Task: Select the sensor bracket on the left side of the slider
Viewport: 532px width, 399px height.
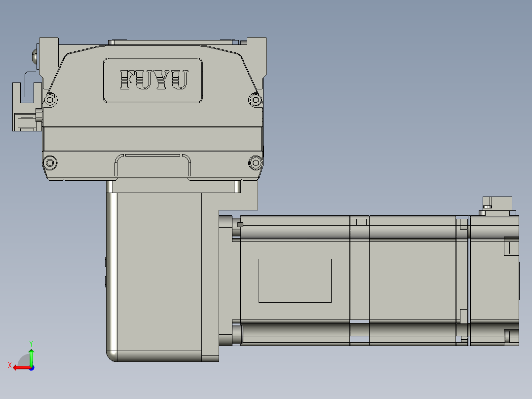Action: (27, 107)
